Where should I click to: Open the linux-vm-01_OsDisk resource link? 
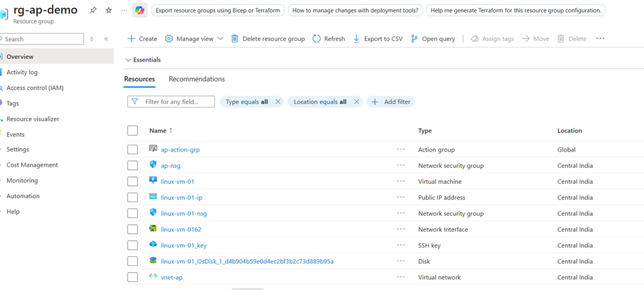pyautogui.click(x=247, y=261)
